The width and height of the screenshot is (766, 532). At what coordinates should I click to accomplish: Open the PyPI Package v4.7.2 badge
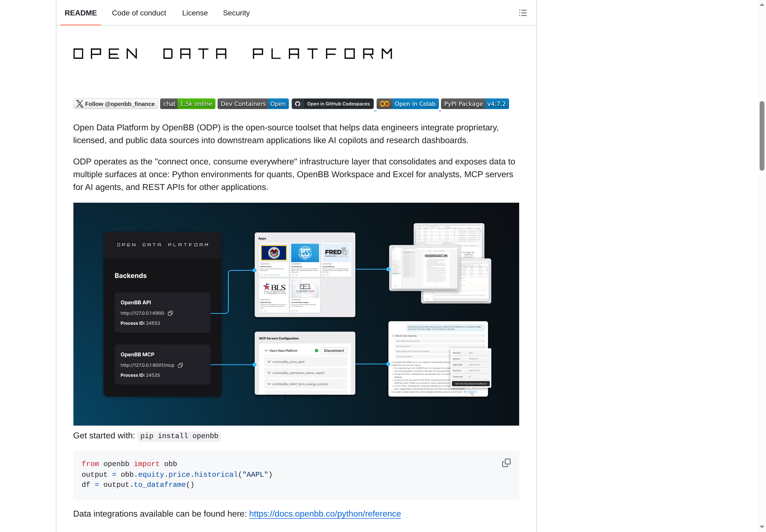(x=475, y=104)
